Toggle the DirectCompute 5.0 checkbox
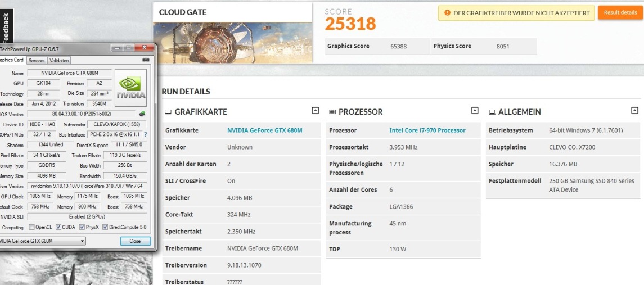This screenshot has width=644, height=285. tap(105, 227)
